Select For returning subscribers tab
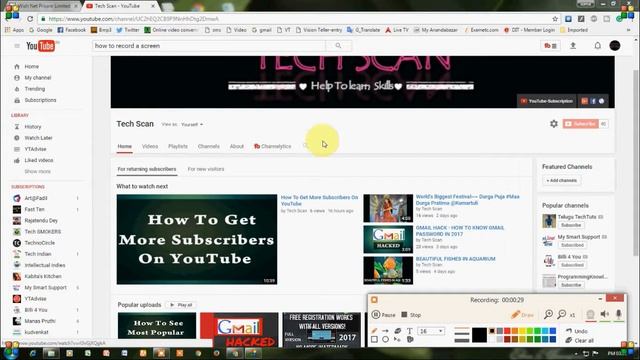The height and width of the screenshot is (360, 640). pos(147,169)
